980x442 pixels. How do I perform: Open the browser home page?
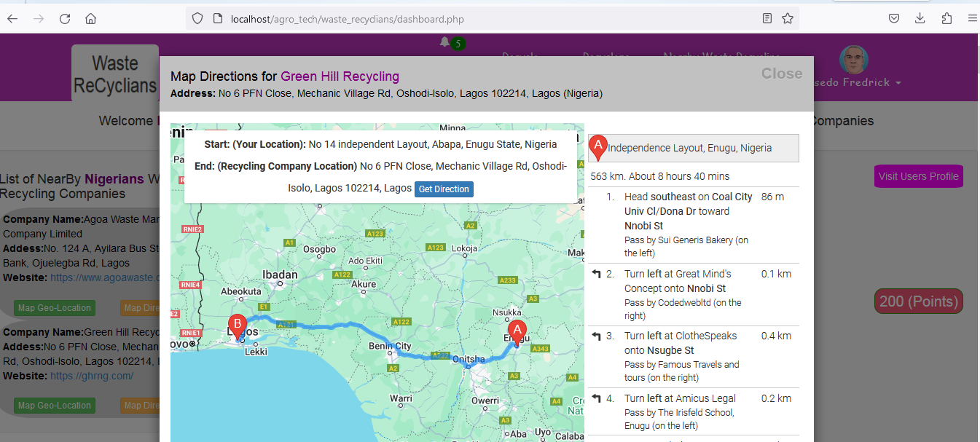coord(90,18)
